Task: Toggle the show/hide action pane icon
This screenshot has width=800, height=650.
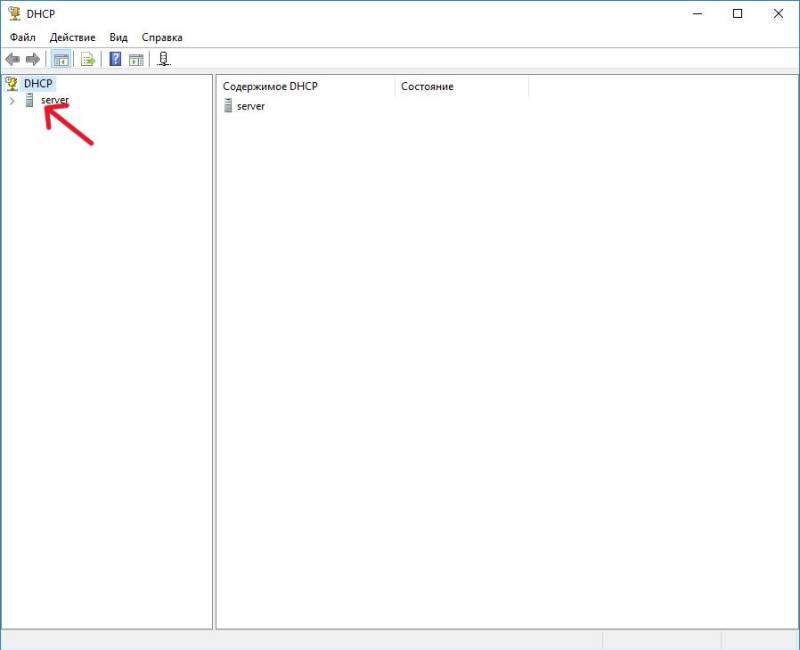Action: click(x=136, y=59)
